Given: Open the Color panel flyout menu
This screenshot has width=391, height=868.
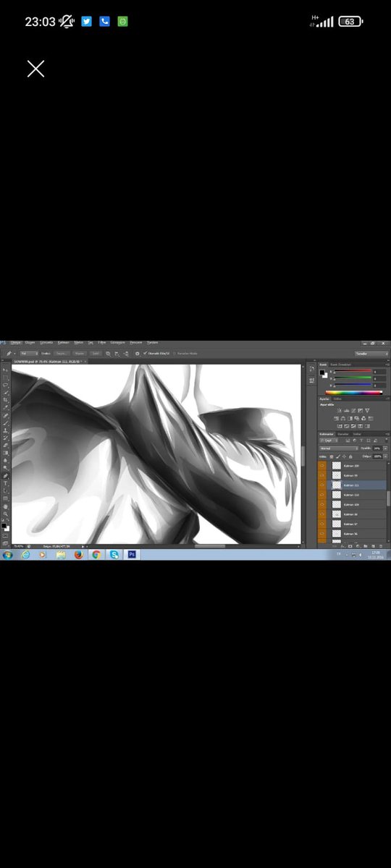Looking at the screenshot, I should 387,365.
